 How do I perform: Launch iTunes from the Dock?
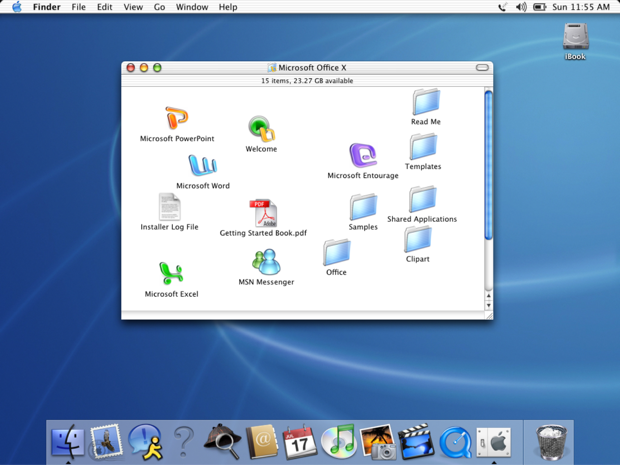(x=339, y=442)
